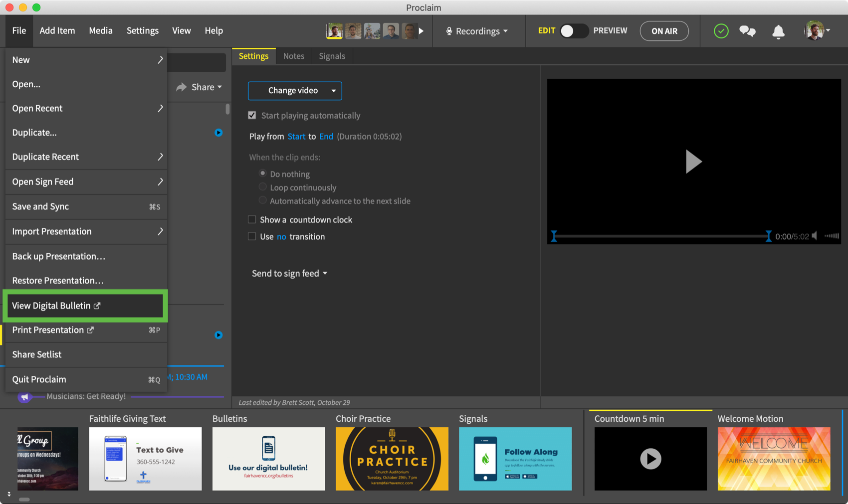848x504 pixels.
Task: Click the external link icon beside Print Presentation
Action: [90, 330]
